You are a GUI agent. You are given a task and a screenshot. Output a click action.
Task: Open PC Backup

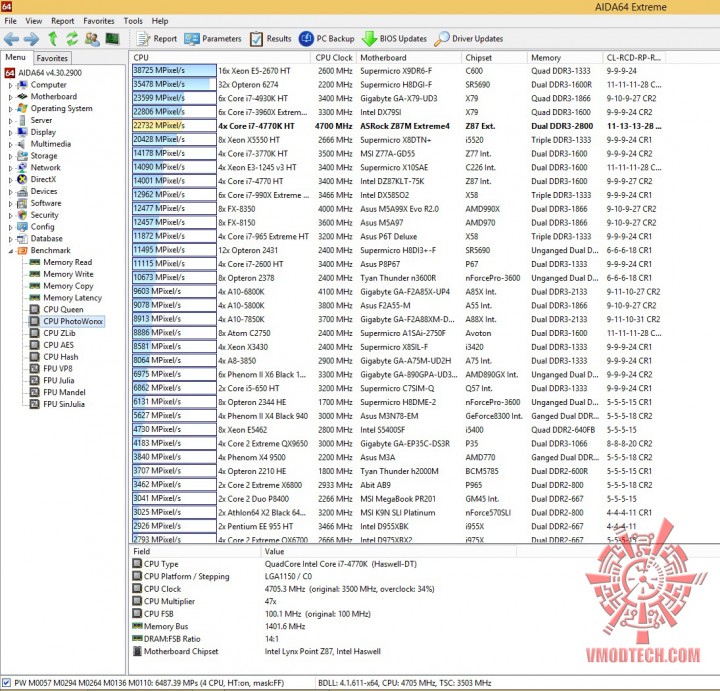tap(326, 39)
